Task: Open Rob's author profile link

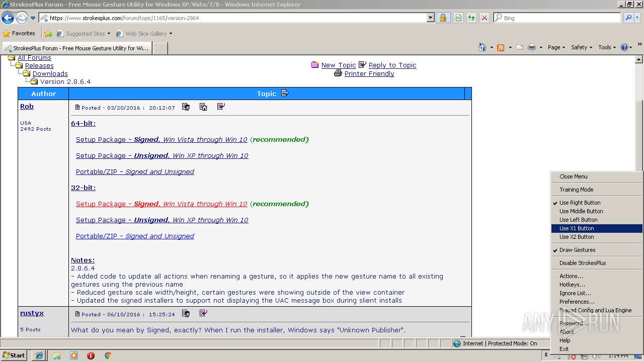Action: [x=27, y=106]
